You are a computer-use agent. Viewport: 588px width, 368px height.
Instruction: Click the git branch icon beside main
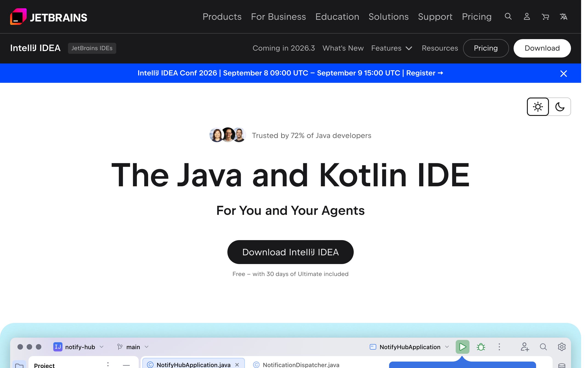[120, 347]
